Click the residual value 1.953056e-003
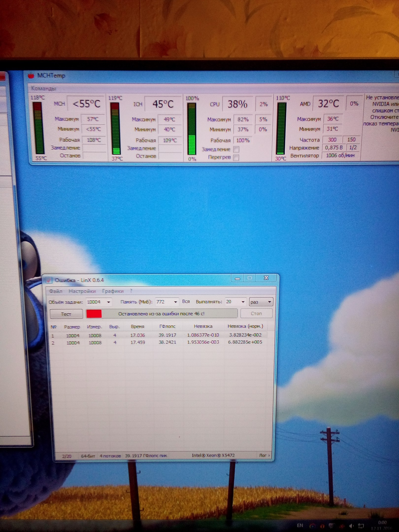The height and width of the screenshot is (532, 399). pos(203,342)
